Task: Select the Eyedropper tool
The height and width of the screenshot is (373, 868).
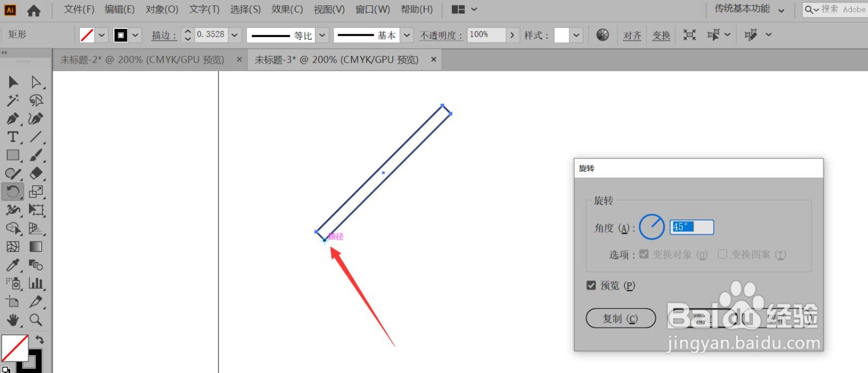Action: pos(13,265)
